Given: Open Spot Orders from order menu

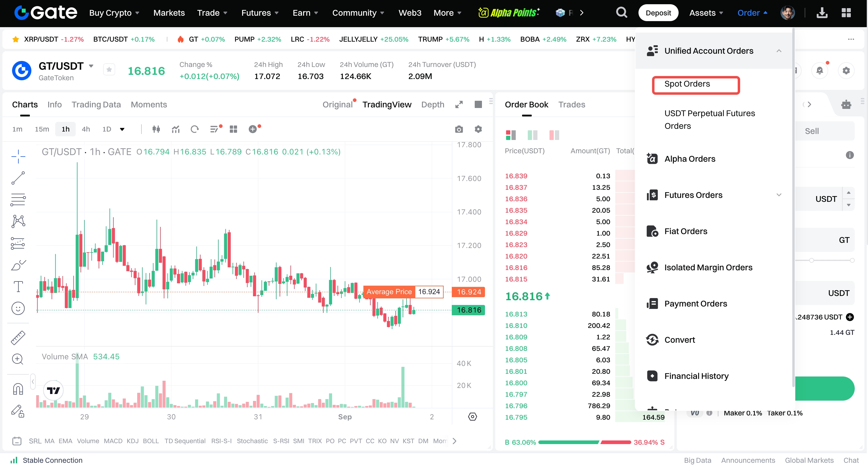Looking at the screenshot, I should click(687, 84).
